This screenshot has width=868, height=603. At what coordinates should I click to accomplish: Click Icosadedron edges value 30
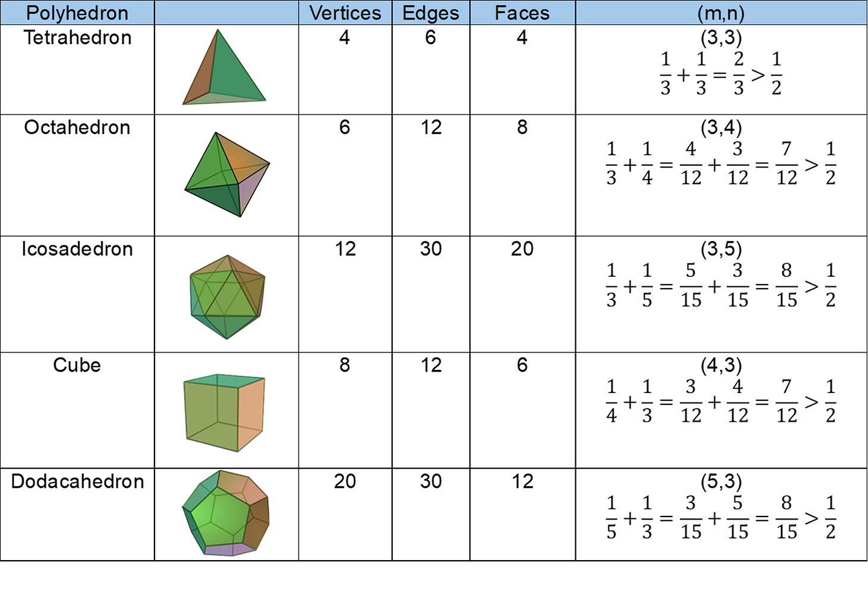431,249
